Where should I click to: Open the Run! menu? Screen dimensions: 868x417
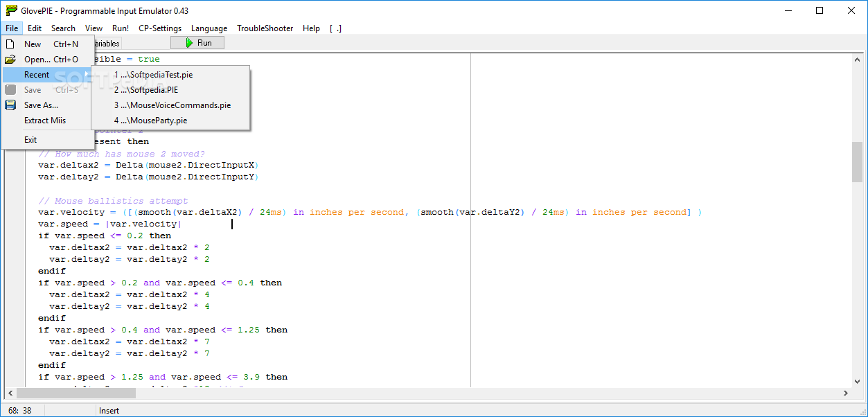[121, 28]
